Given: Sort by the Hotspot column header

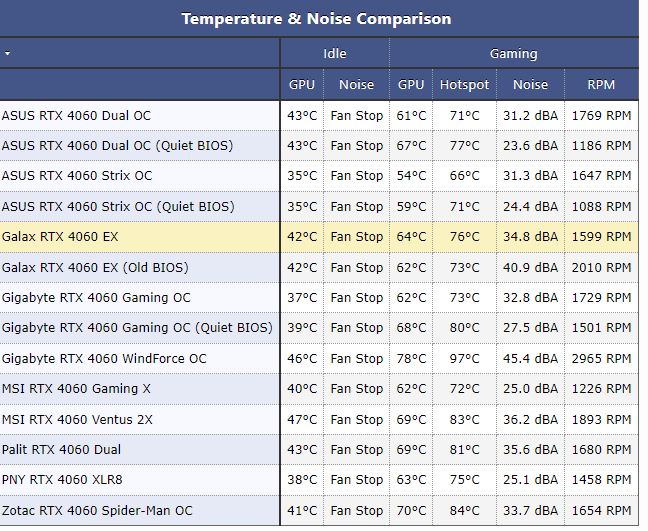Looking at the screenshot, I should (x=465, y=85).
